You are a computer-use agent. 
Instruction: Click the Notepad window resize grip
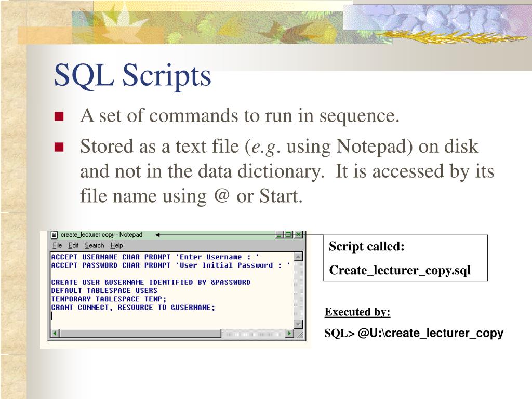click(x=300, y=334)
